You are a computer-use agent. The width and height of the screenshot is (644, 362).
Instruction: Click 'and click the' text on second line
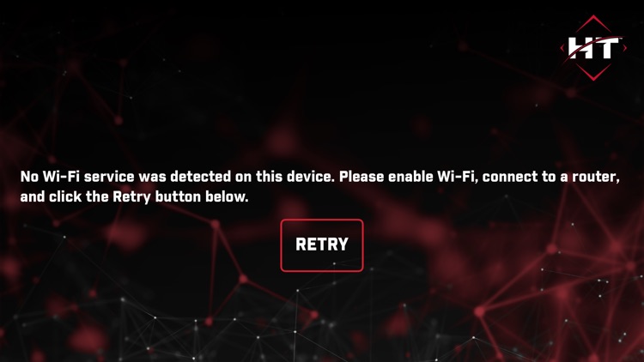click(x=64, y=196)
